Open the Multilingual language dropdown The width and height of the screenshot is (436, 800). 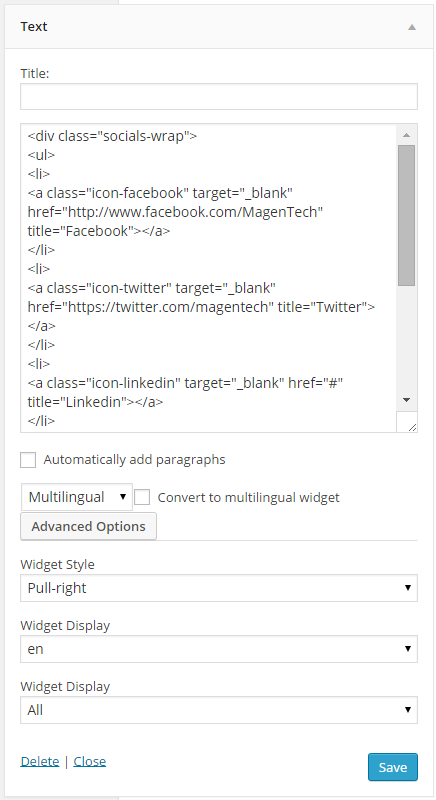(x=77, y=497)
